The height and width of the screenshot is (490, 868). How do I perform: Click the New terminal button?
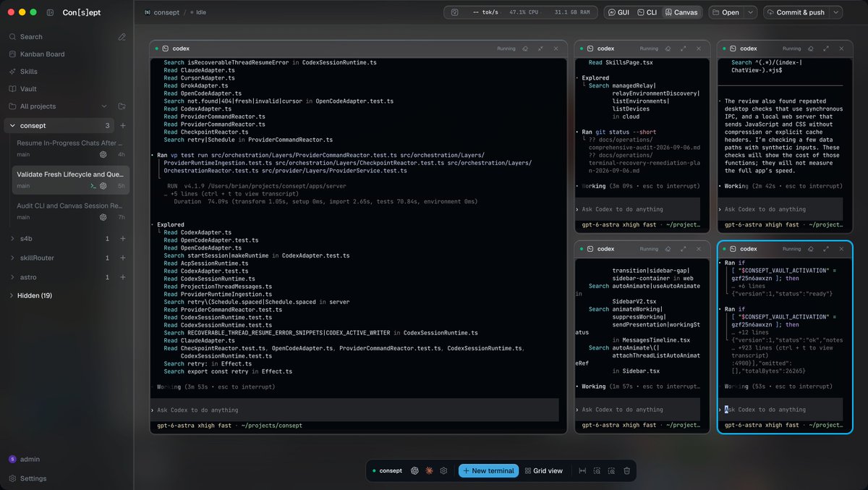pyautogui.click(x=489, y=470)
